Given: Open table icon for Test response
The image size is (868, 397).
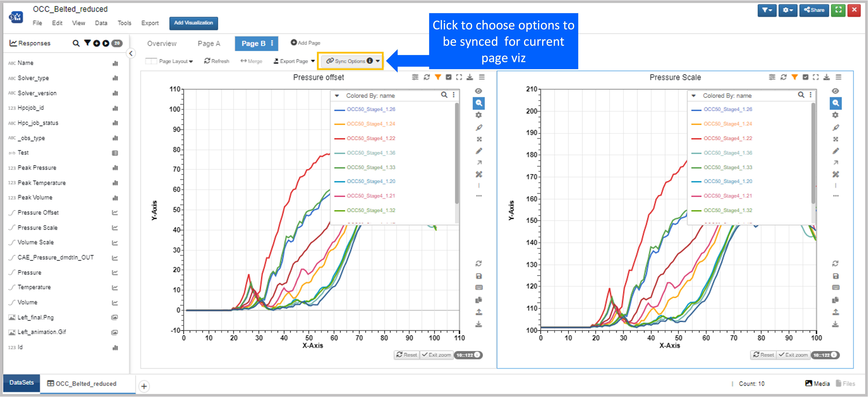Looking at the screenshot, I should point(115,153).
